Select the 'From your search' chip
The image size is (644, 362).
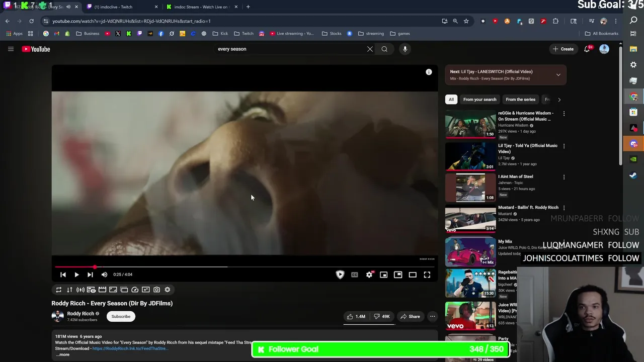click(479, 100)
